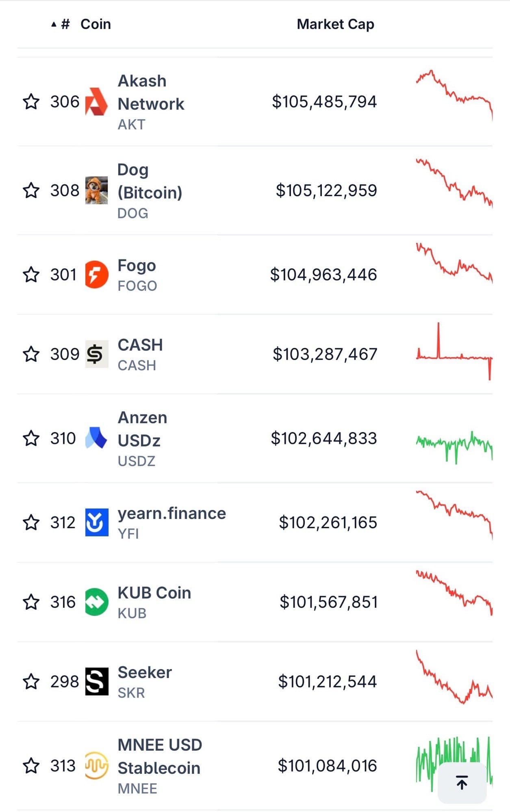
Task: Click the MNEE USD Stablecoin logo
Action: (96, 766)
